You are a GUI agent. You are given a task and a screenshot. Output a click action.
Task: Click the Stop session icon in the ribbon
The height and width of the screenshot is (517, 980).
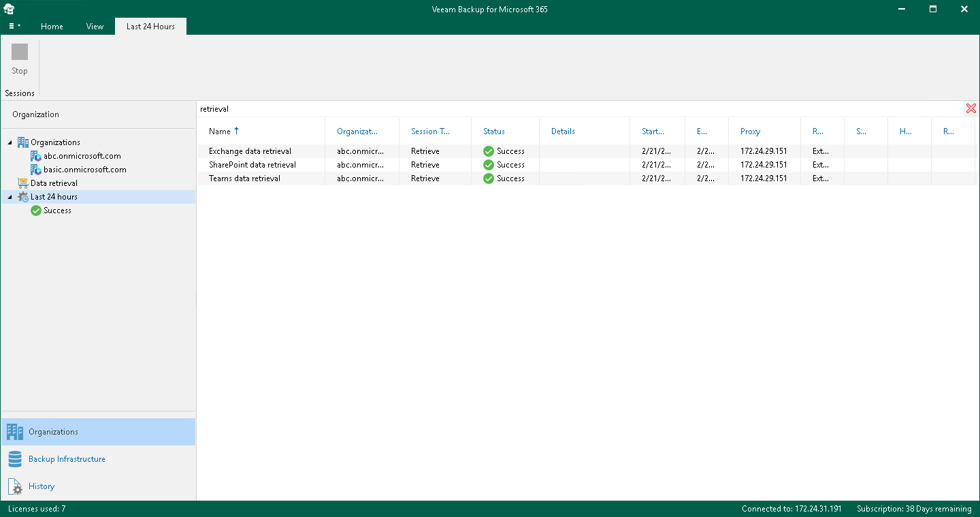pos(20,52)
